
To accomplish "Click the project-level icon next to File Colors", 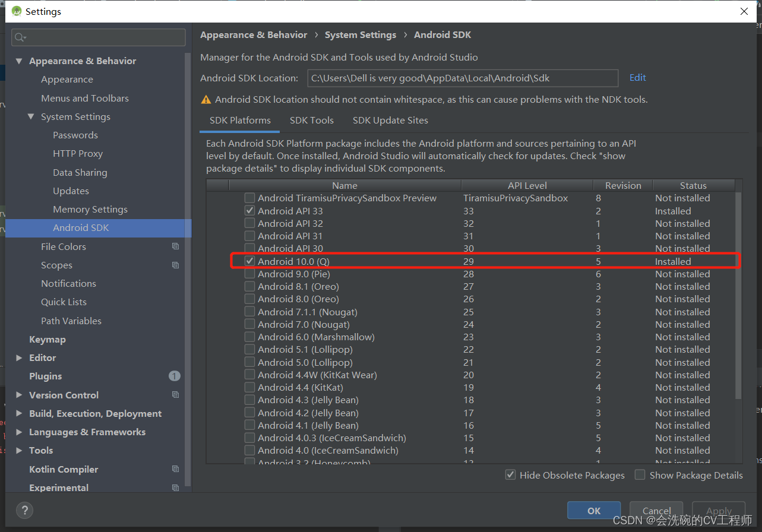I will [x=175, y=246].
